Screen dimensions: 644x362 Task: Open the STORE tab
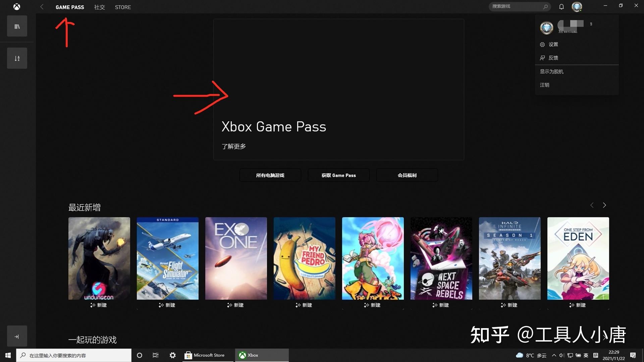[x=123, y=7]
